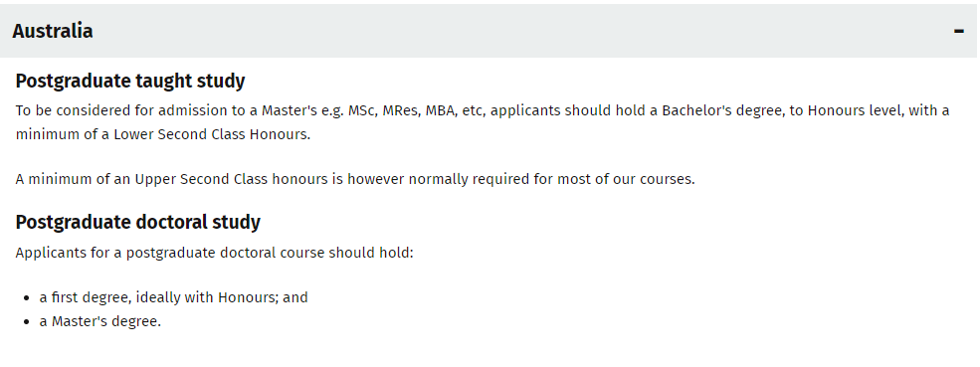Click the bullet dot before a Master's degree
This screenshot has height=367, width=980.
tap(26, 322)
